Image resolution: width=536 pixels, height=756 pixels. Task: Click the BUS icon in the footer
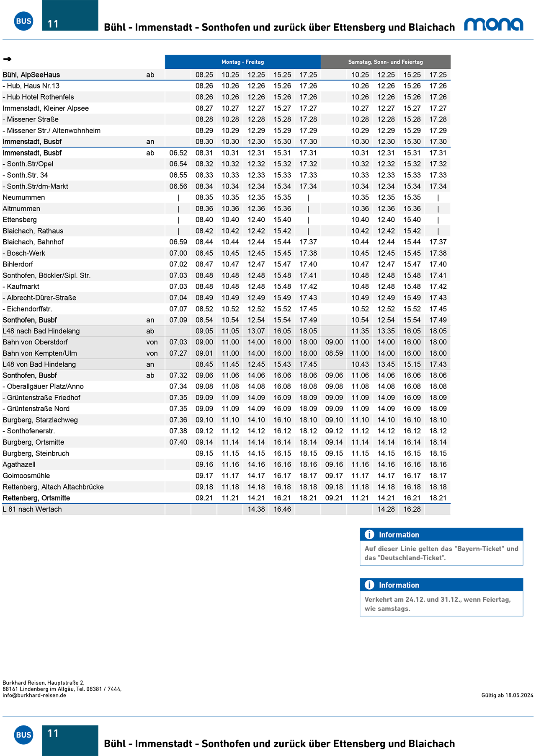[x=23, y=735]
